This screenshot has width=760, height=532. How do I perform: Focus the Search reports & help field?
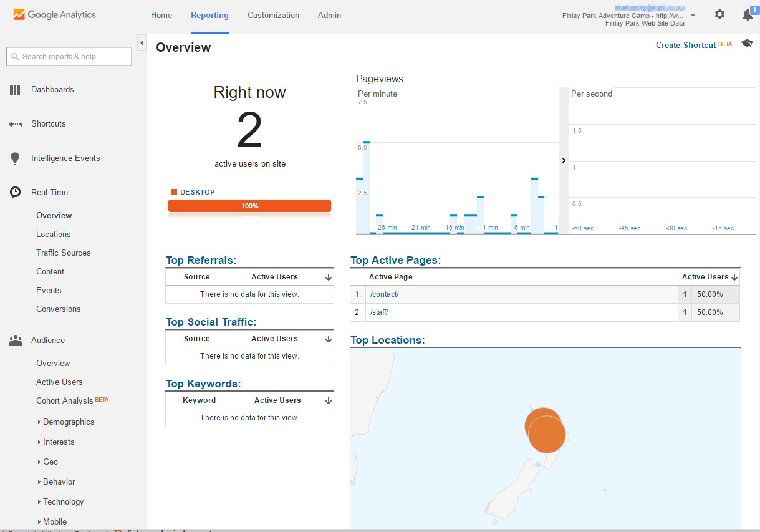69,57
